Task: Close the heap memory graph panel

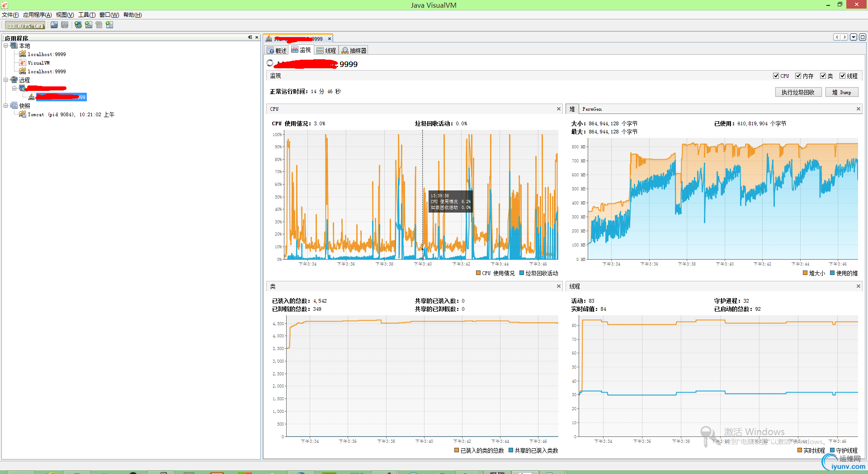Action: pos(859,109)
